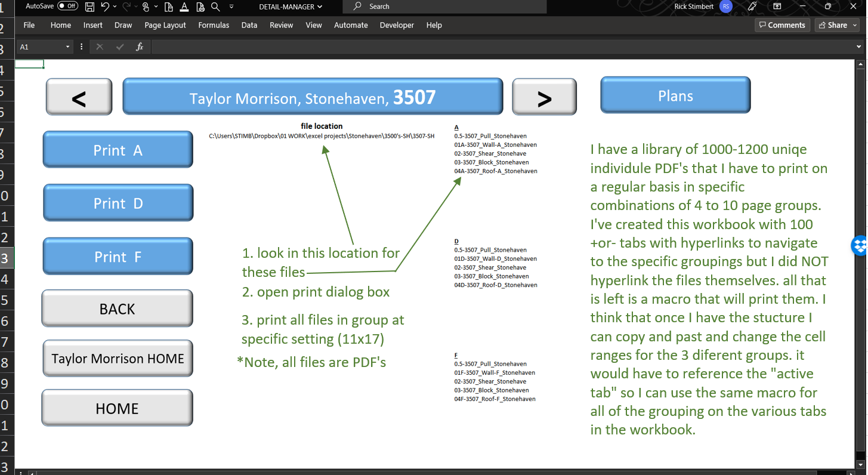Open the Developer ribbon tab
Screen dimensions: 868x475
coord(397,25)
